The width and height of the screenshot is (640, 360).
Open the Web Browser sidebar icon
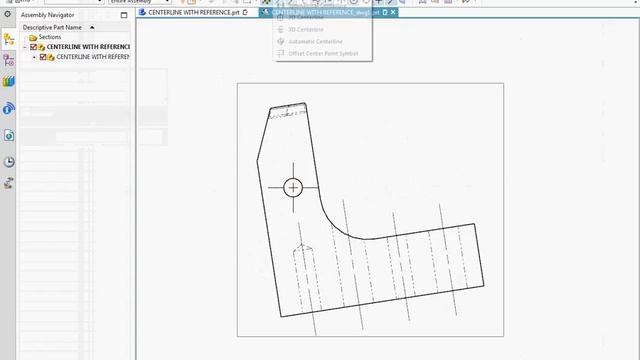9,136
